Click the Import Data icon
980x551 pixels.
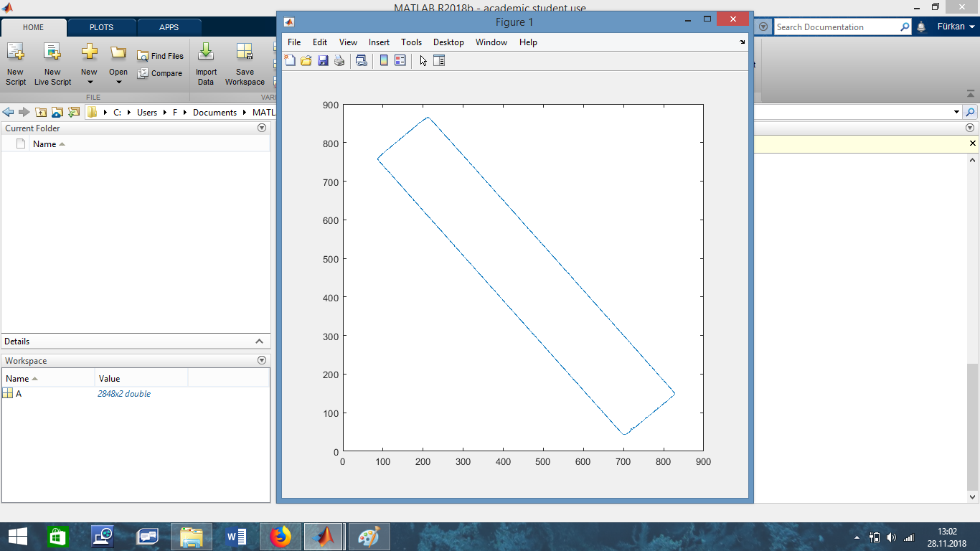pos(206,63)
